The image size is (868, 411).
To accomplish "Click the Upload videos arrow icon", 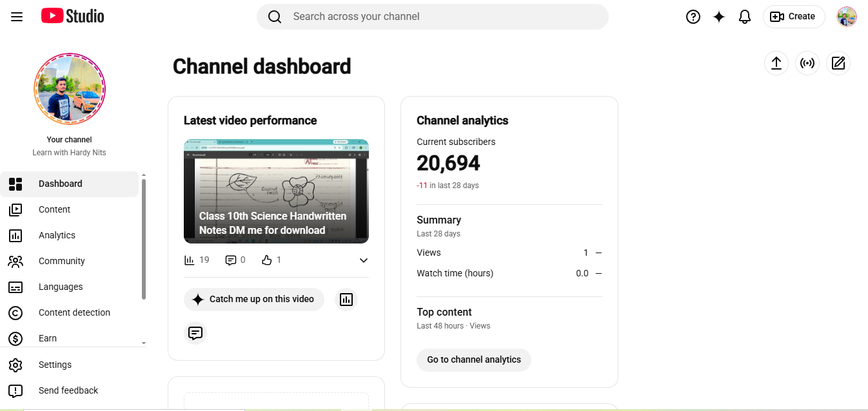I will point(776,63).
